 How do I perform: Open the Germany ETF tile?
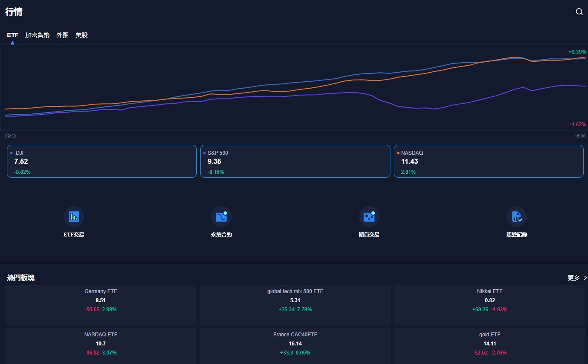coord(101,304)
